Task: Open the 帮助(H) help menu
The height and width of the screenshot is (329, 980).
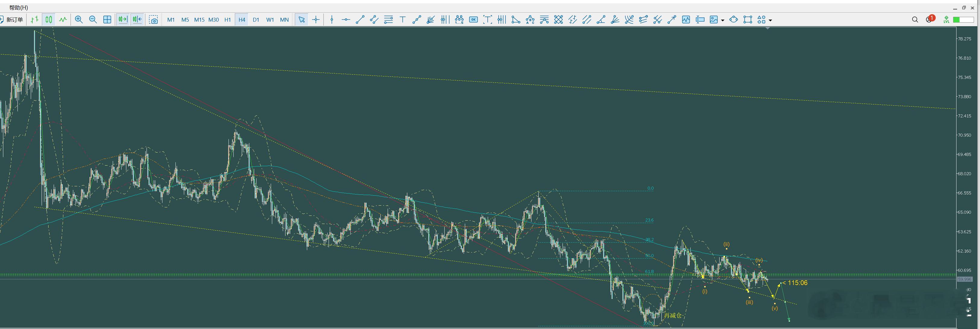Action: pyautogui.click(x=18, y=8)
